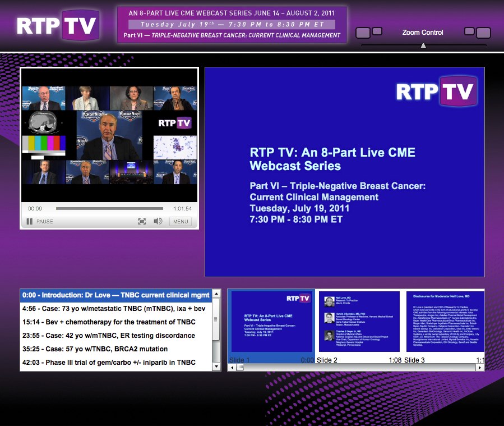The height and width of the screenshot is (426, 504).
Task: Jump to chapter '4:56 - Case: 73 yo w/metastatic TNBC'
Action: pyautogui.click(x=115, y=309)
